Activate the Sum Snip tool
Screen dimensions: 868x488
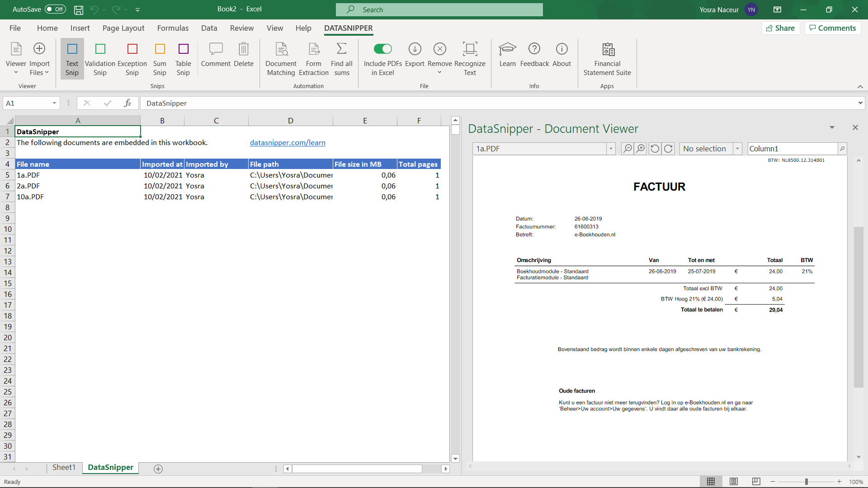[160, 59]
